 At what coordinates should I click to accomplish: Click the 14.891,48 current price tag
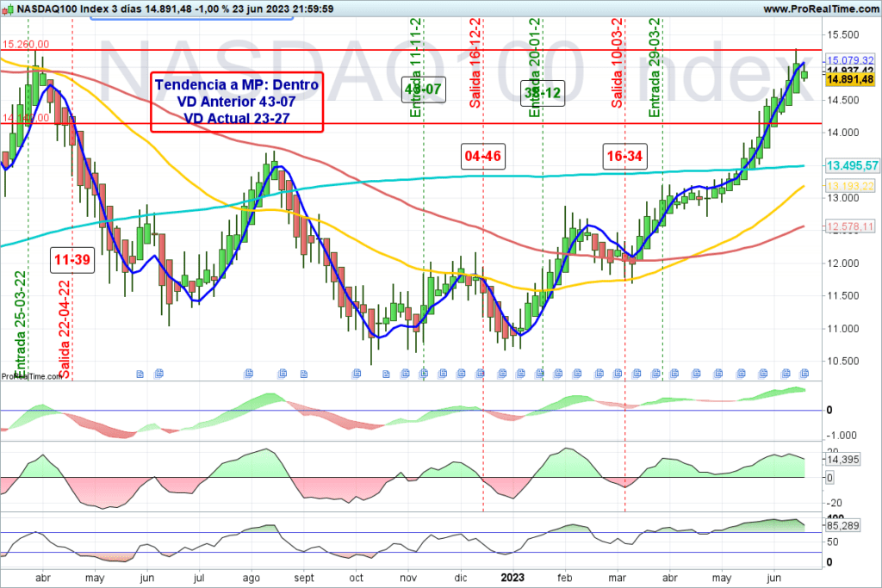click(x=850, y=80)
